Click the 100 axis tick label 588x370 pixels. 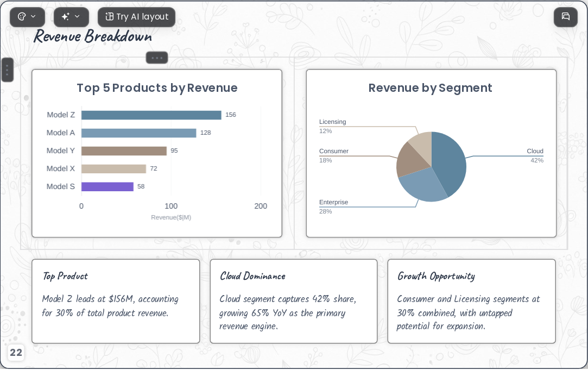(x=171, y=206)
